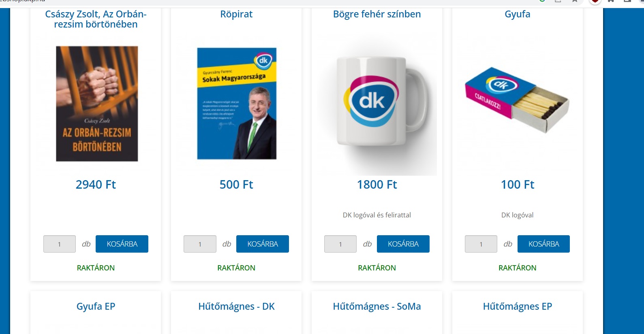Viewport: 644px width, 334px height.
Task: Open the Sokak Magyarországa Röpirat image
Action: pos(237,104)
